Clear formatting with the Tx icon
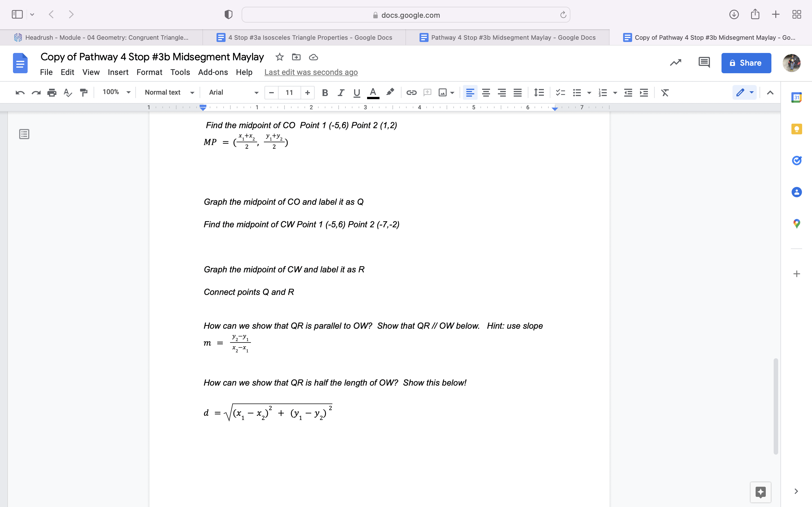The width and height of the screenshot is (812, 507). point(665,93)
